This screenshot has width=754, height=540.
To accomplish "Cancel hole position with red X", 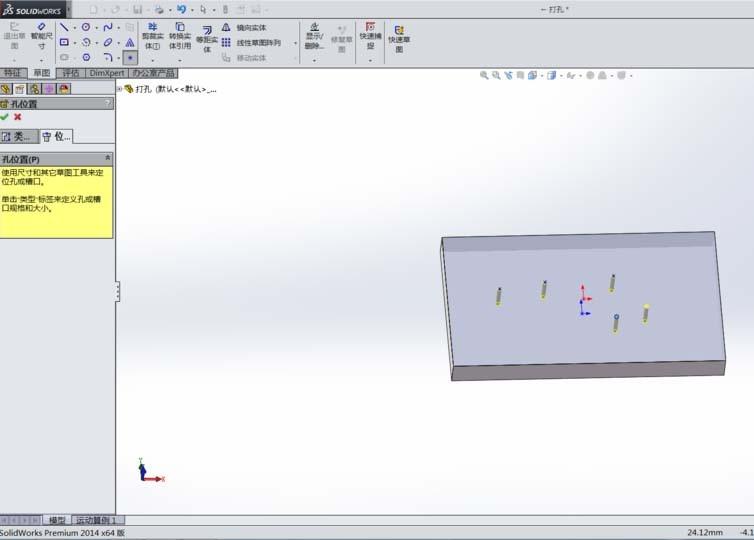I will (18, 117).
